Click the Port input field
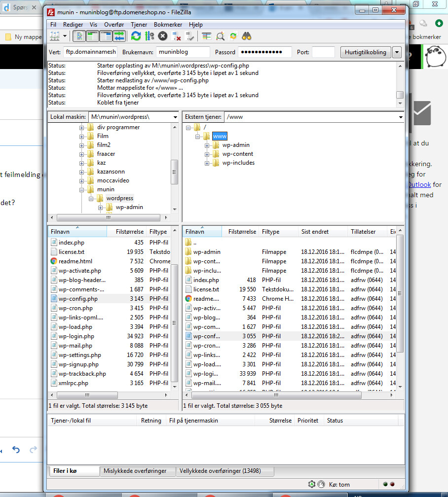448x497 pixels. [323, 52]
